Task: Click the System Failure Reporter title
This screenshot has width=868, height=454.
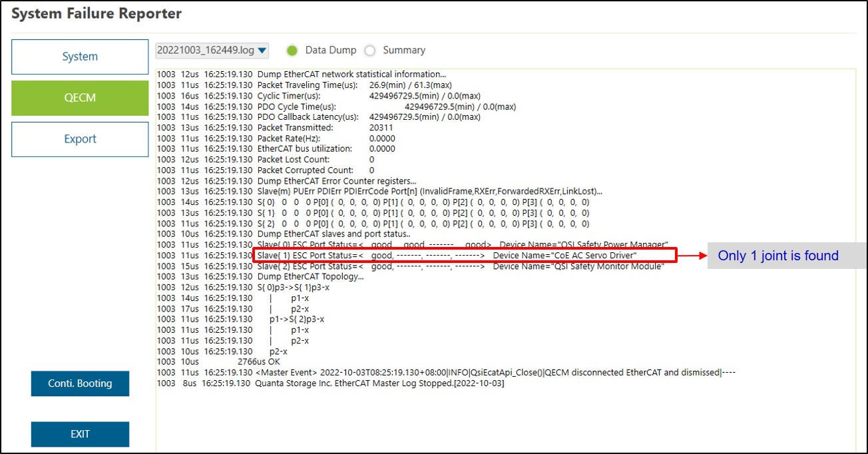Action: tap(97, 14)
